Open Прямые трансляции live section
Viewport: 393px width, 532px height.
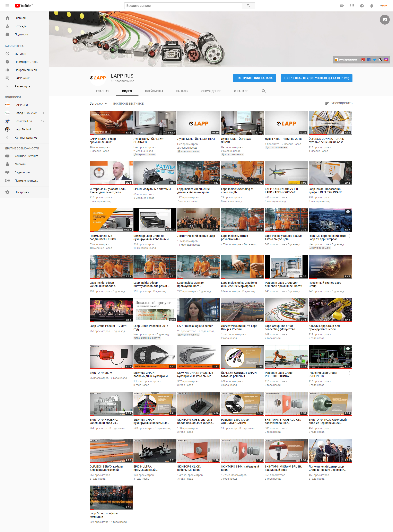click(x=25, y=181)
